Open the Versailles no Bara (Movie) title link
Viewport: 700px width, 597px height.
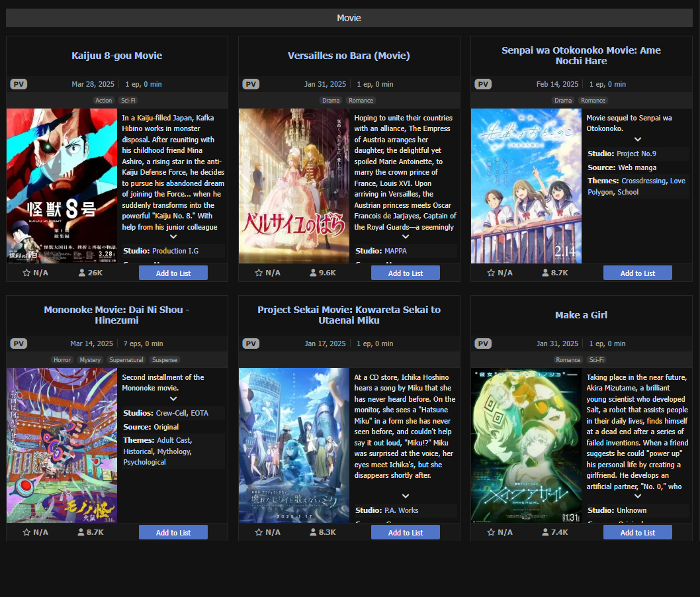(349, 56)
